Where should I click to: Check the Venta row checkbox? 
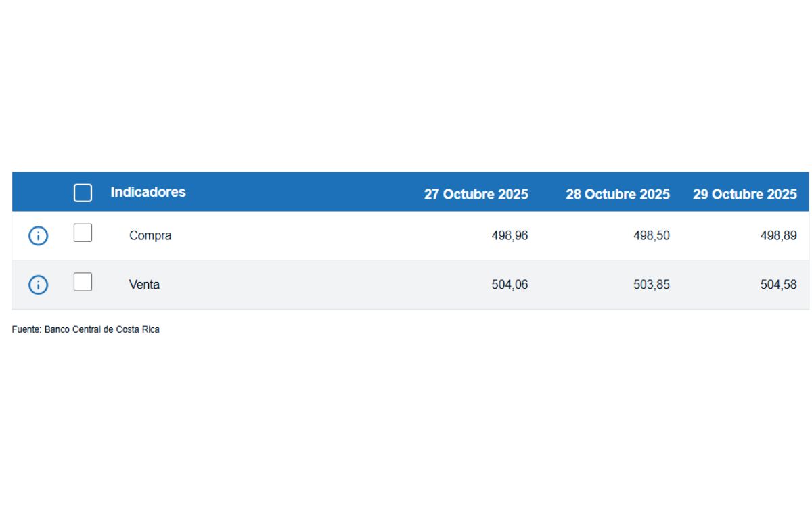[83, 282]
